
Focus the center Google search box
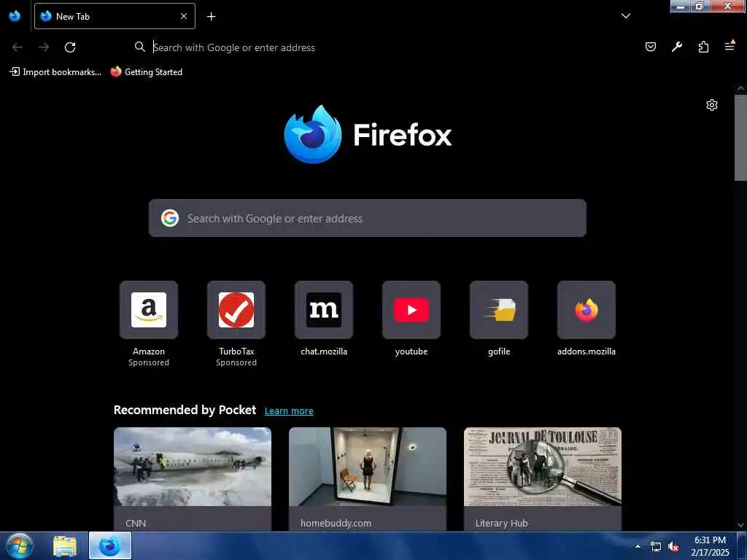[x=368, y=218]
